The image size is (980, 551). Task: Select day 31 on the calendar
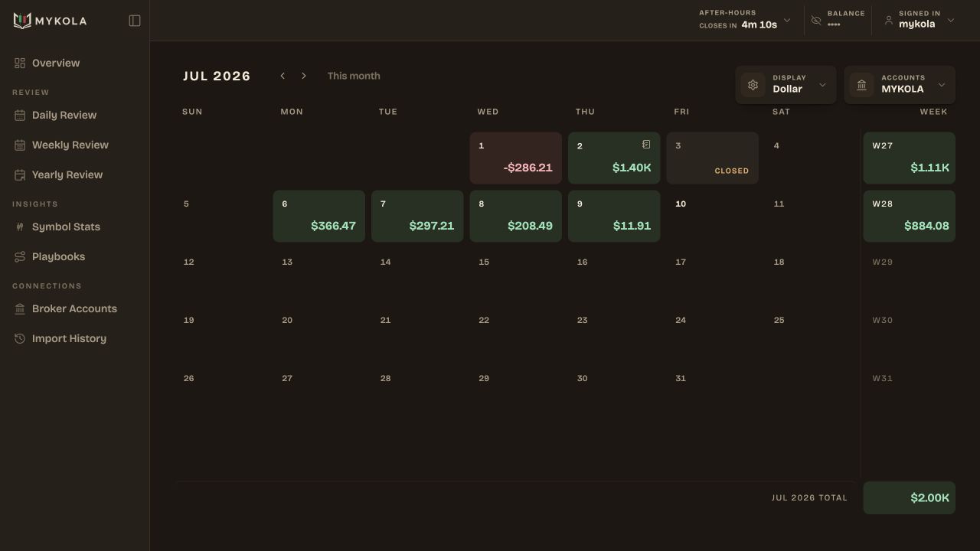(x=681, y=378)
